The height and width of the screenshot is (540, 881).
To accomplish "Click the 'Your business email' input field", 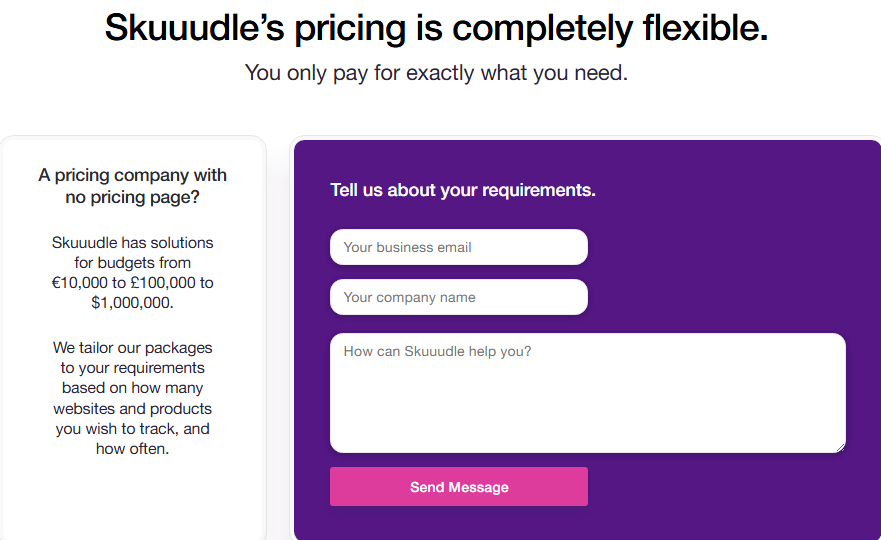I will [458, 247].
